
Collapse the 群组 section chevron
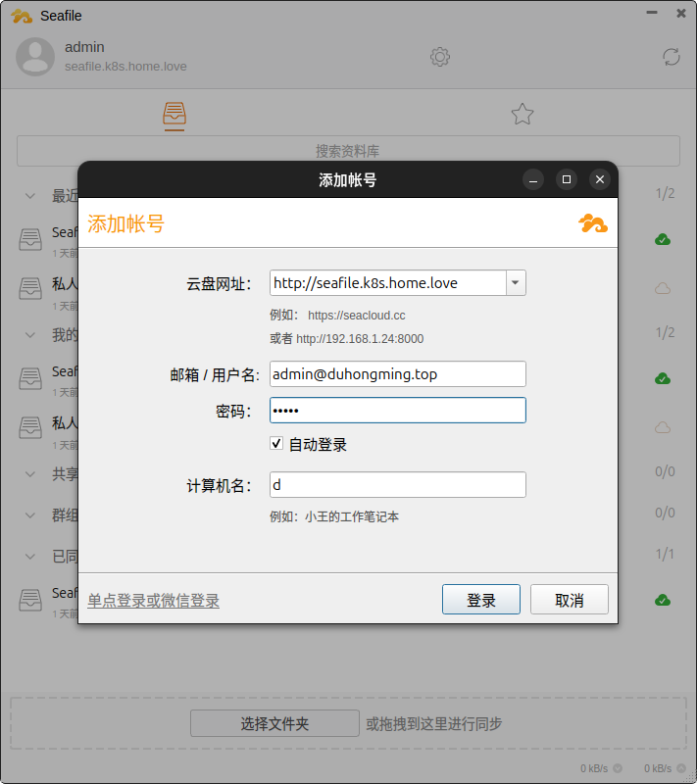pos(30,515)
